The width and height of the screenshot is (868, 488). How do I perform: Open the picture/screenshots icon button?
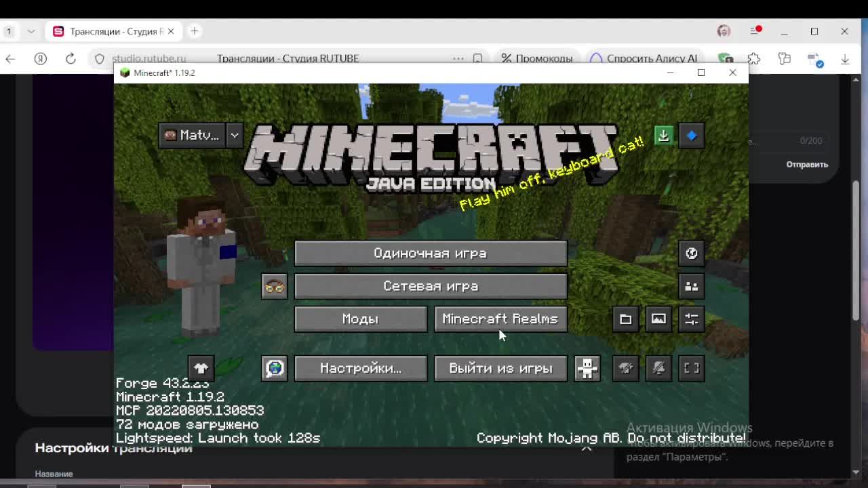(x=658, y=319)
